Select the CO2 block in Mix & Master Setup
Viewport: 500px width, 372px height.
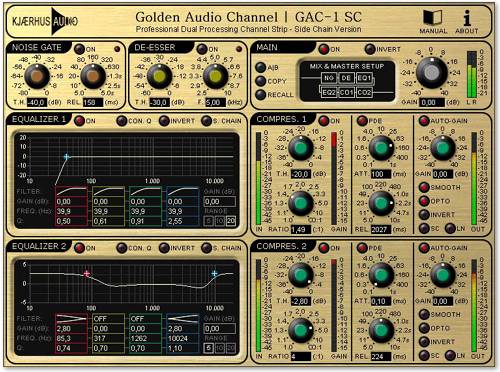364,92
